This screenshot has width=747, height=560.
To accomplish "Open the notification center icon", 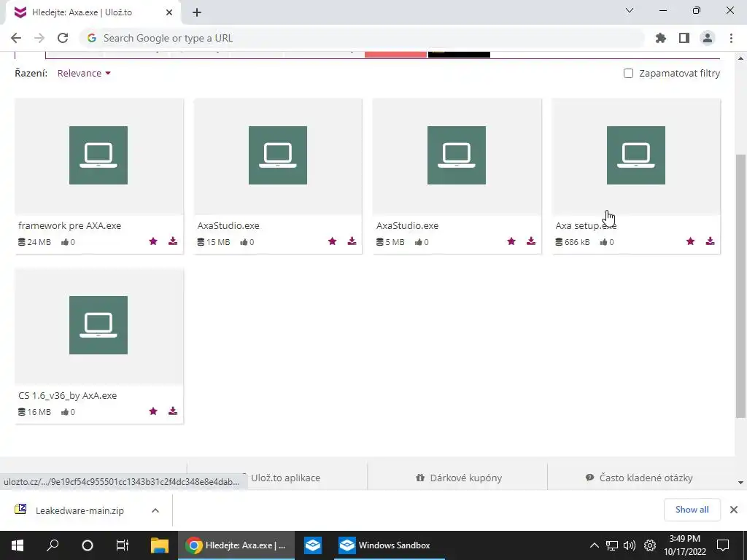I will tap(723, 545).
